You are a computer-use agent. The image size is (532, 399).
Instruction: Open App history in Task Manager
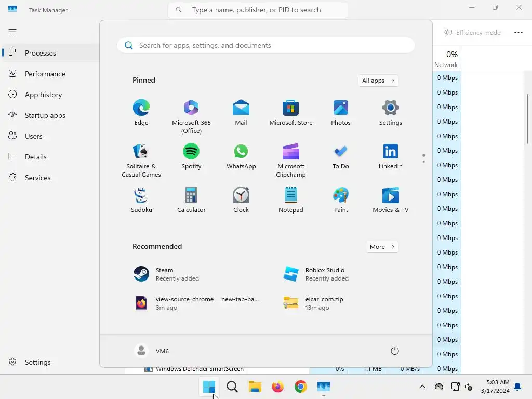[50, 95]
